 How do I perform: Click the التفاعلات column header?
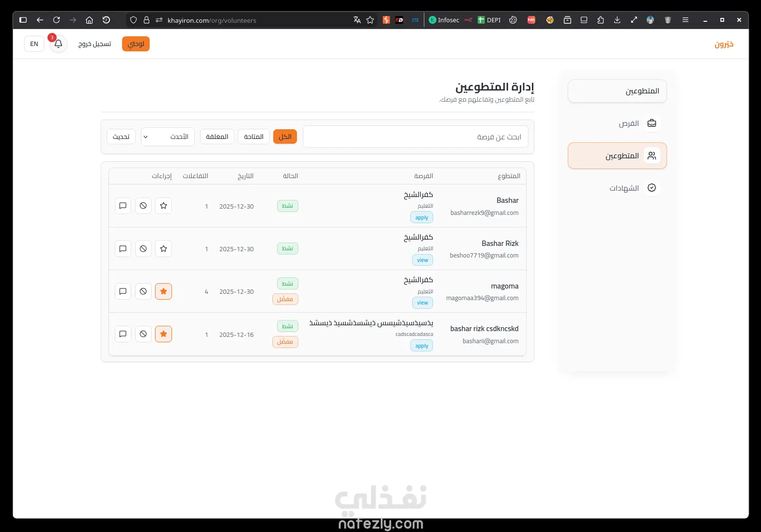click(195, 176)
